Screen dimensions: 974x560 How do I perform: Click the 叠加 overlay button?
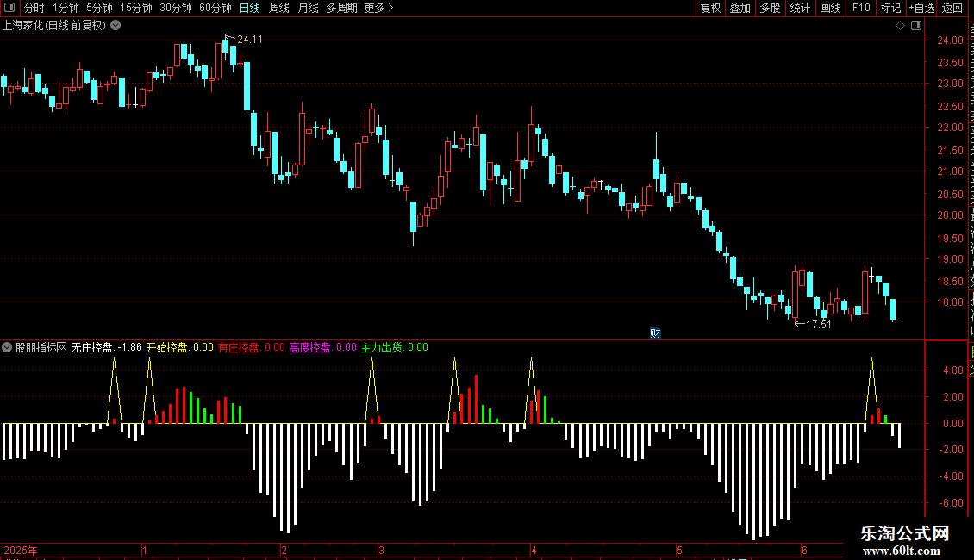(740, 8)
